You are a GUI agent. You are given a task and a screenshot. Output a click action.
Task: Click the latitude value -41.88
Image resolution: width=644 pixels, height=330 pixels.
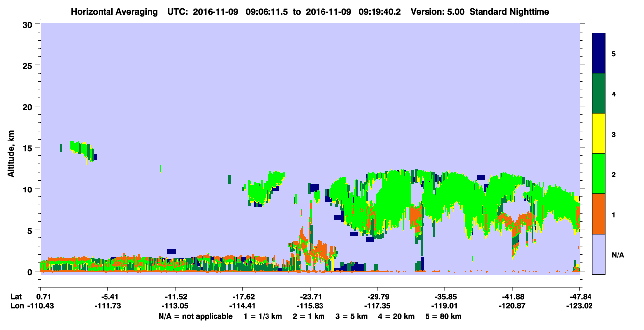pos(512,297)
